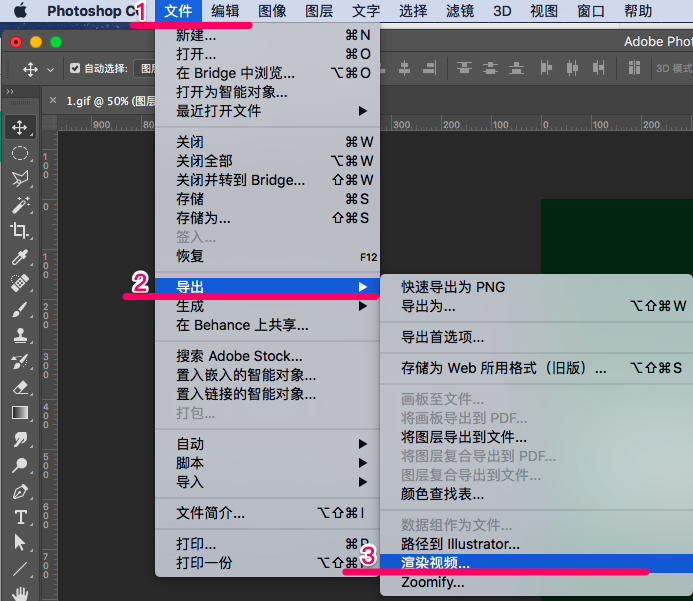The height and width of the screenshot is (601, 693).
Task: Open the 滤镜 menu in menu bar
Action: pos(460,11)
